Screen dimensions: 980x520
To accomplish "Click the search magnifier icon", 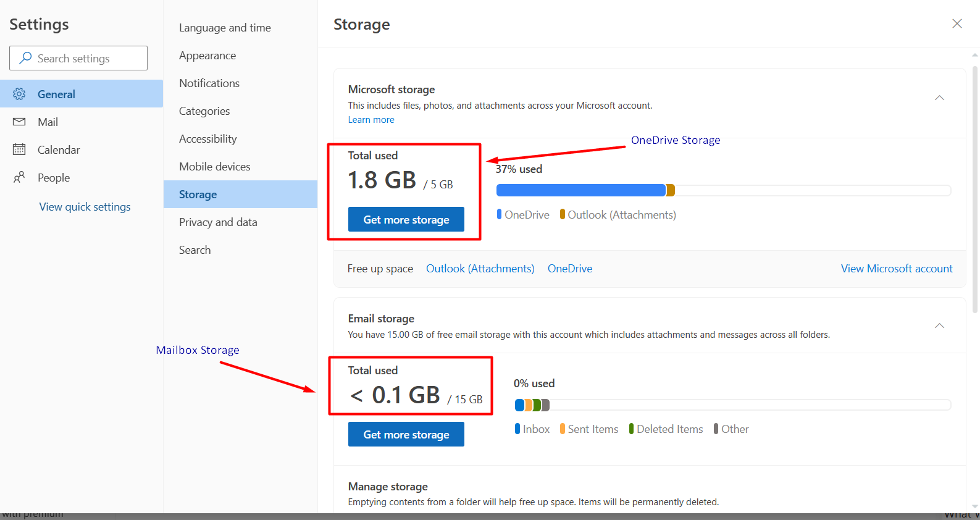I will click(x=25, y=58).
